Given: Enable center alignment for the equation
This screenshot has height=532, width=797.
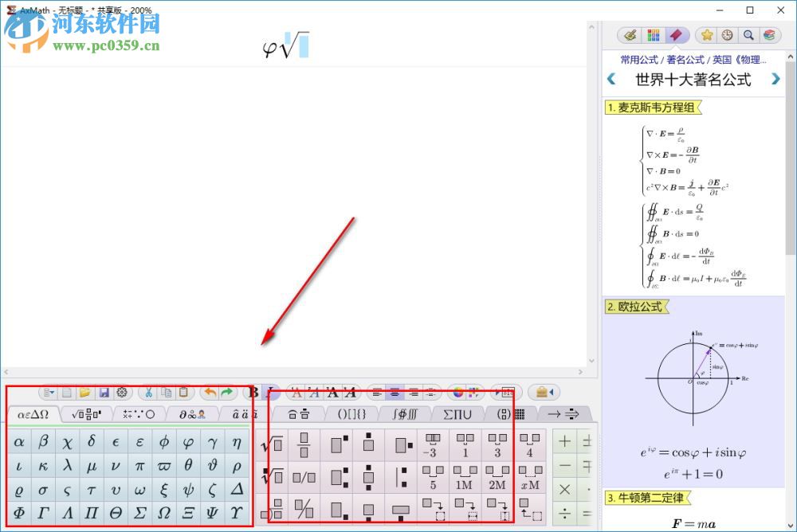Looking at the screenshot, I should point(395,392).
